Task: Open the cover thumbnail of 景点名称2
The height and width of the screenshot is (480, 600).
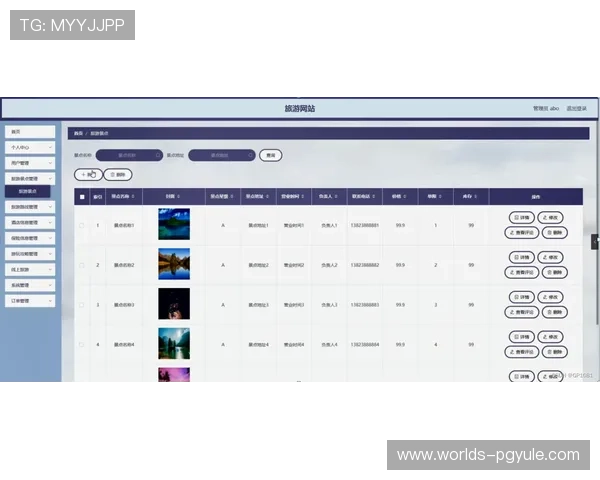Action: pos(173,264)
